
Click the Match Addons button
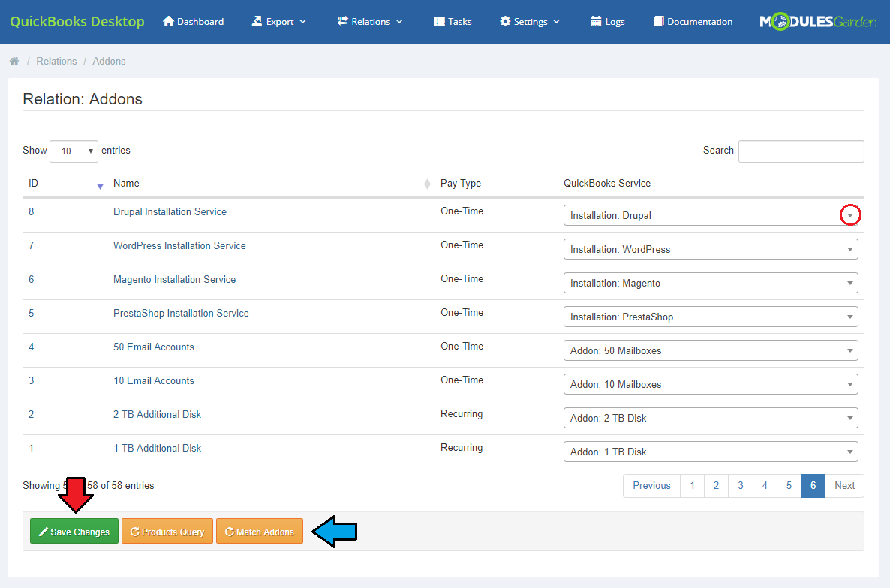tap(260, 531)
